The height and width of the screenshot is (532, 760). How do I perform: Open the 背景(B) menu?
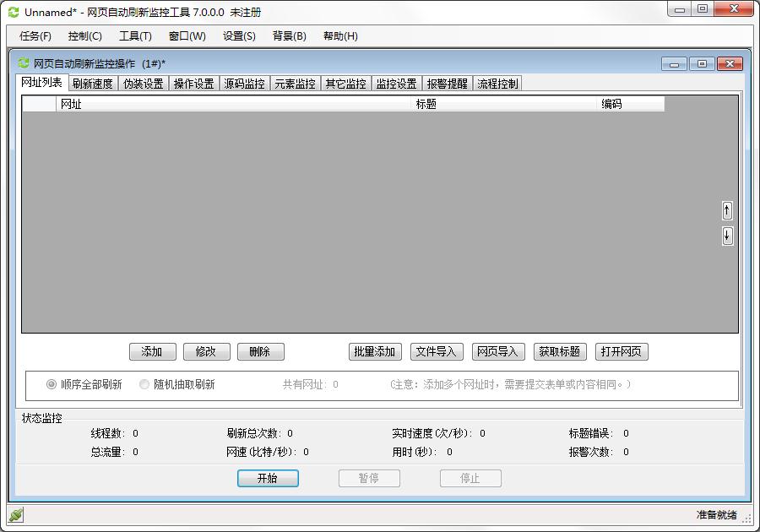coord(290,36)
